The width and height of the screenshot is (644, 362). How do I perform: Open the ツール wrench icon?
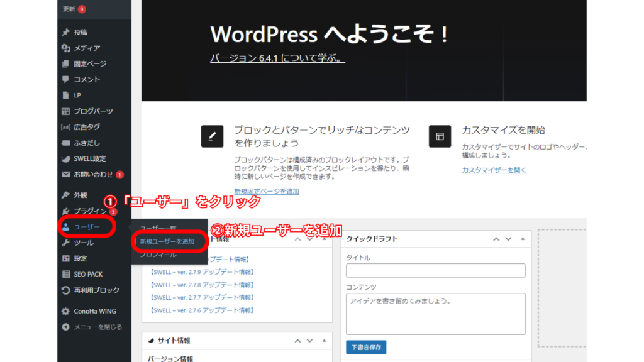[65, 243]
